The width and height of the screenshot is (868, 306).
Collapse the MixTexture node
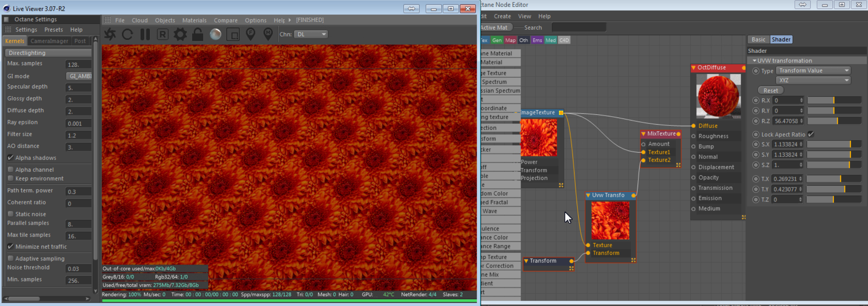643,134
